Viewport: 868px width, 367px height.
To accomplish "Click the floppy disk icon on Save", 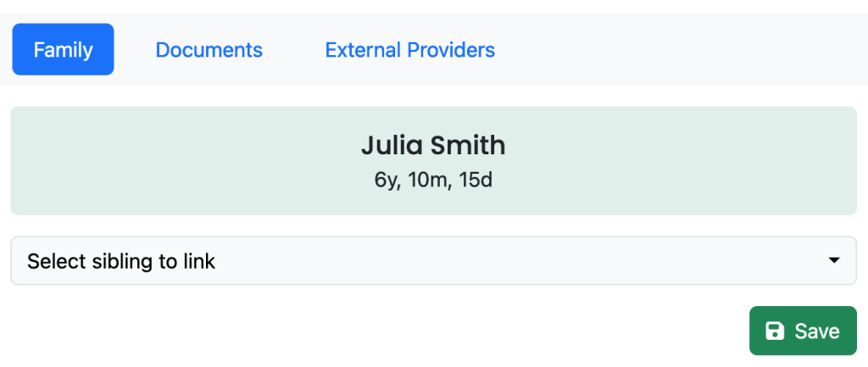I will pyautogui.click(x=774, y=331).
